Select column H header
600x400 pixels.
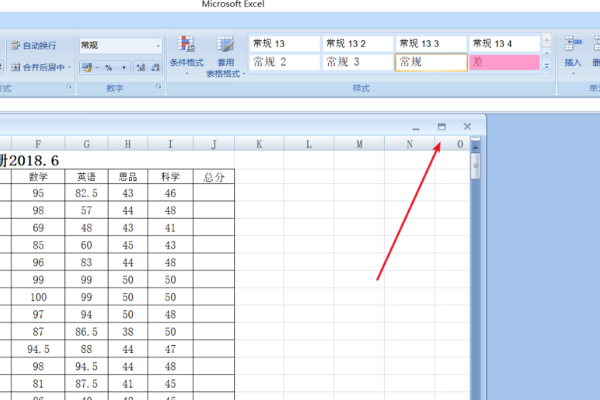pos(128,144)
